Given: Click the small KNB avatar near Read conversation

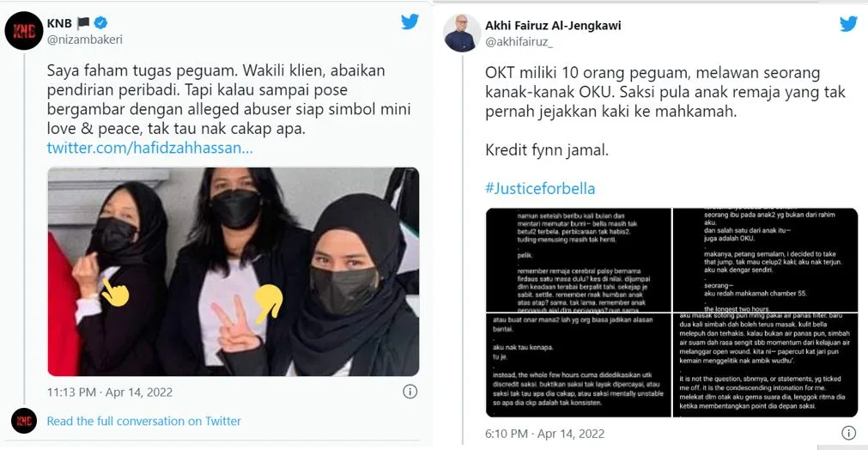Looking at the screenshot, I should [24, 421].
